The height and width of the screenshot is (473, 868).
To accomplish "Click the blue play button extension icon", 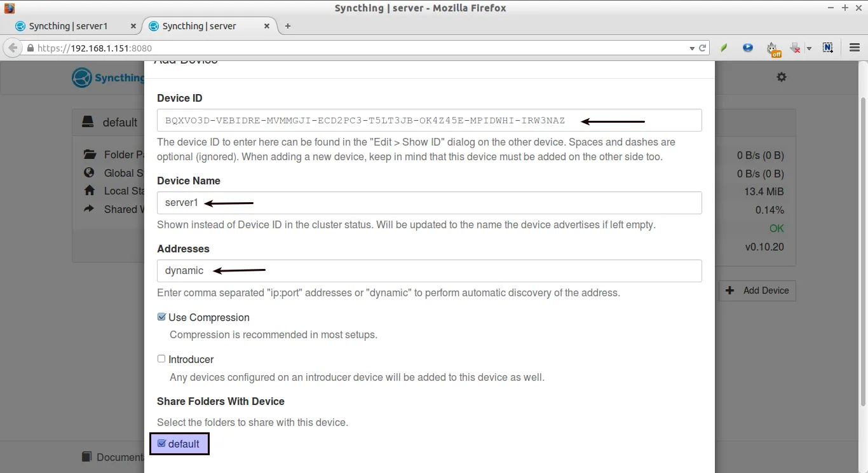I will pyautogui.click(x=748, y=48).
